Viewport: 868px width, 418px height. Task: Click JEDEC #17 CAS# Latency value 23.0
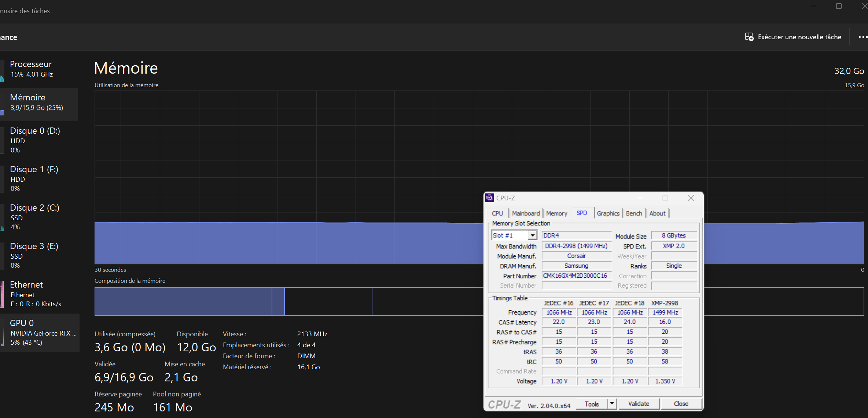coord(594,322)
